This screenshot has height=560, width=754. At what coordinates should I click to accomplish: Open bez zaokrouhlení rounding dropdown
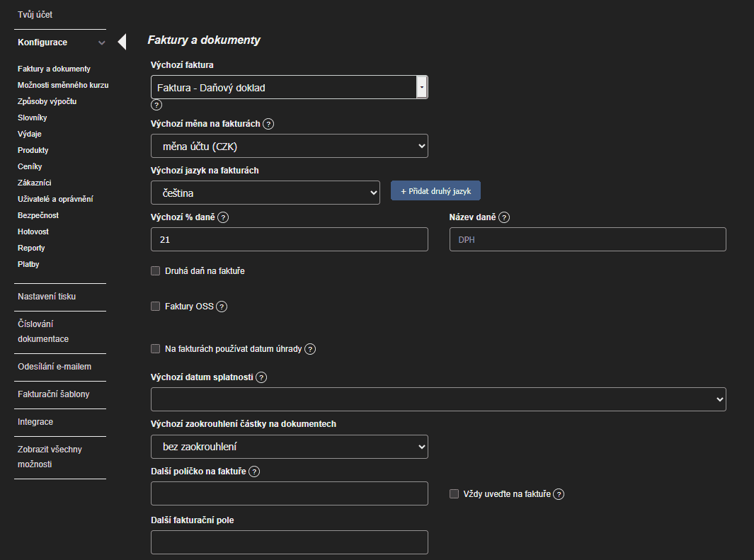pos(290,447)
